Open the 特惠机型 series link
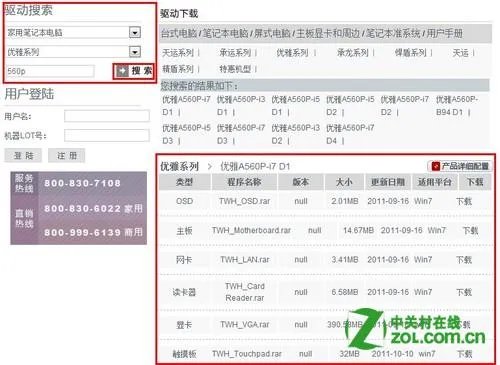This screenshot has height=365, width=500. (x=235, y=69)
